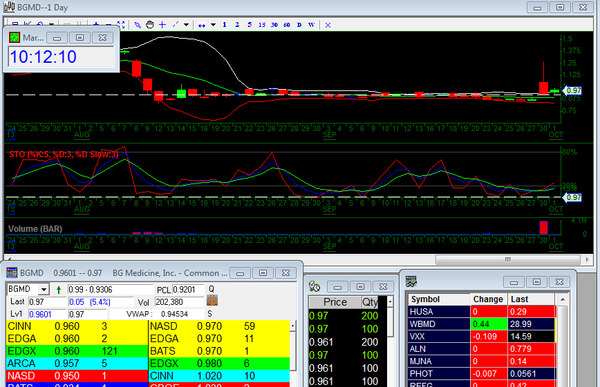
Task: Click the red volume bar for the 30th
Action: click(543, 227)
